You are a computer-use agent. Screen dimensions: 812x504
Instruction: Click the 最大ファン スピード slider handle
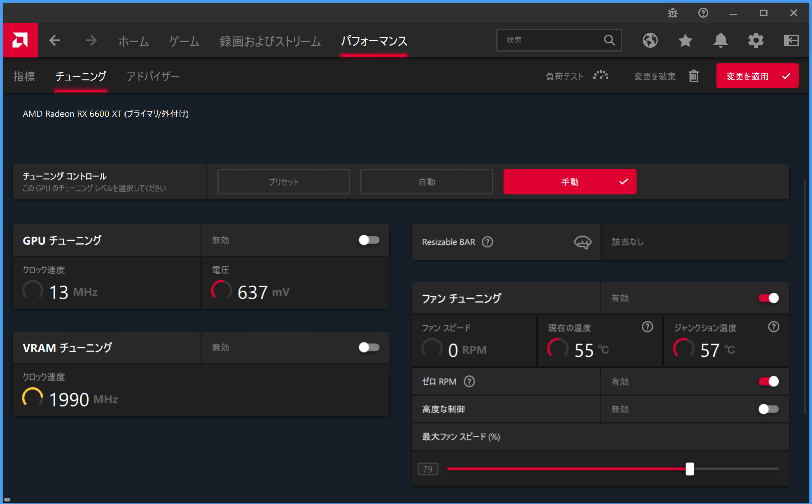tap(690, 469)
